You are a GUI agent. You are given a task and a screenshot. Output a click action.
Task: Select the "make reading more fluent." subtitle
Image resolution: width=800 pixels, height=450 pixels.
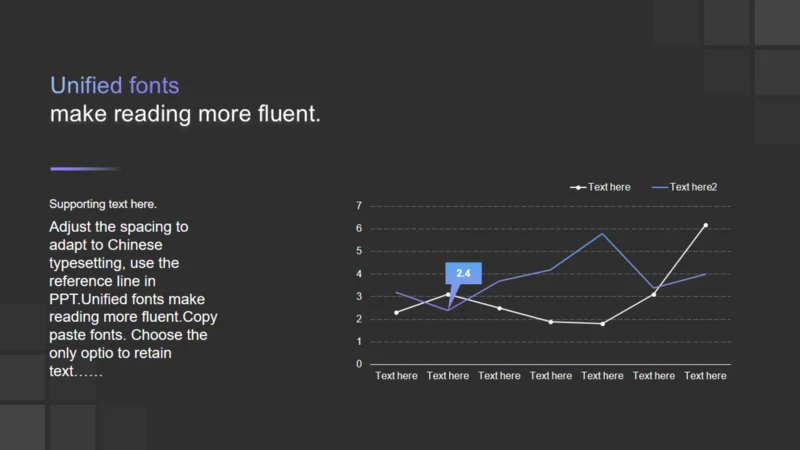185,114
